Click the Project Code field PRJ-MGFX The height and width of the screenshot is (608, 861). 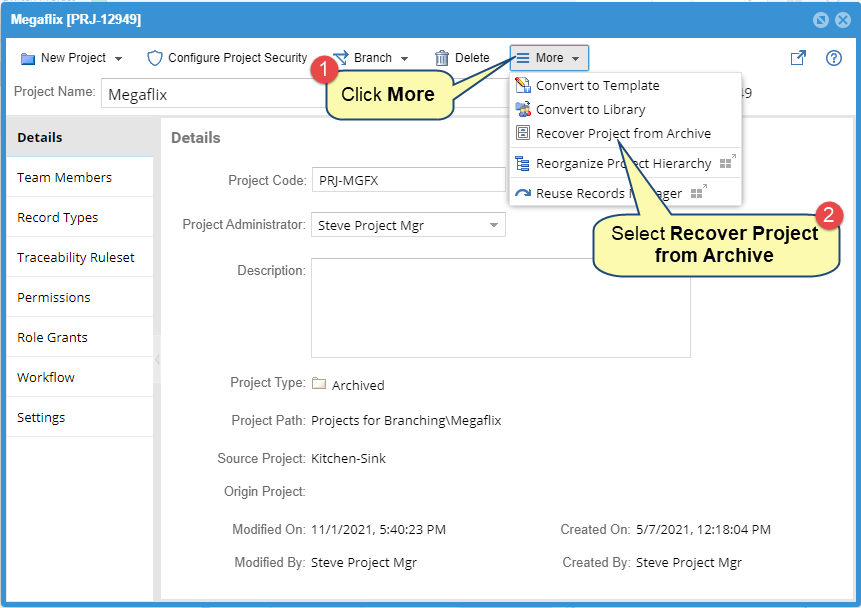click(x=408, y=180)
